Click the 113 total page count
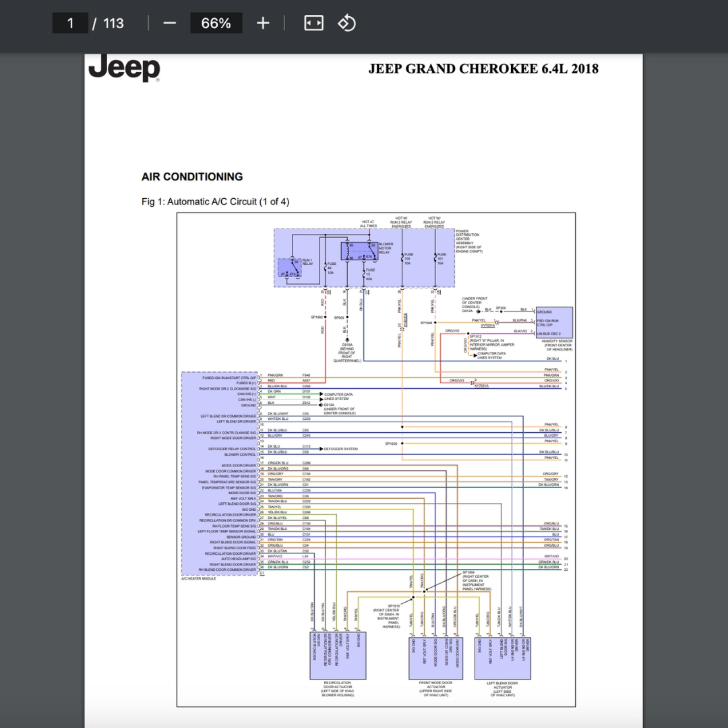728x728 pixels. pyautogui.click(x=113, y=24)
